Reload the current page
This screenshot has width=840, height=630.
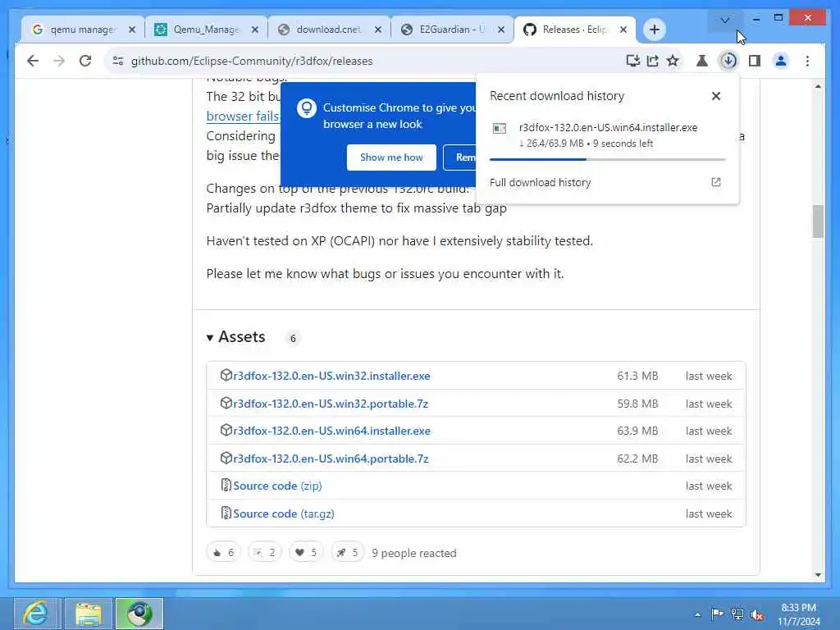[x=85, y=61]
